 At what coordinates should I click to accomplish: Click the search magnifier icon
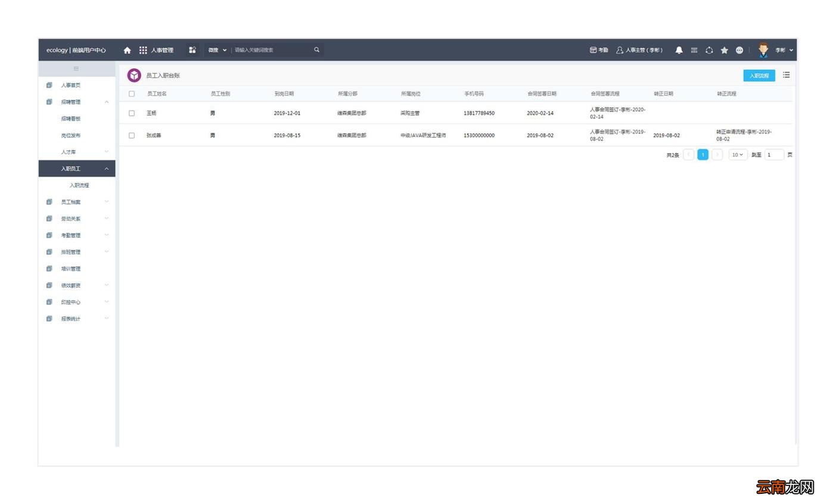(x=316, y=50)
